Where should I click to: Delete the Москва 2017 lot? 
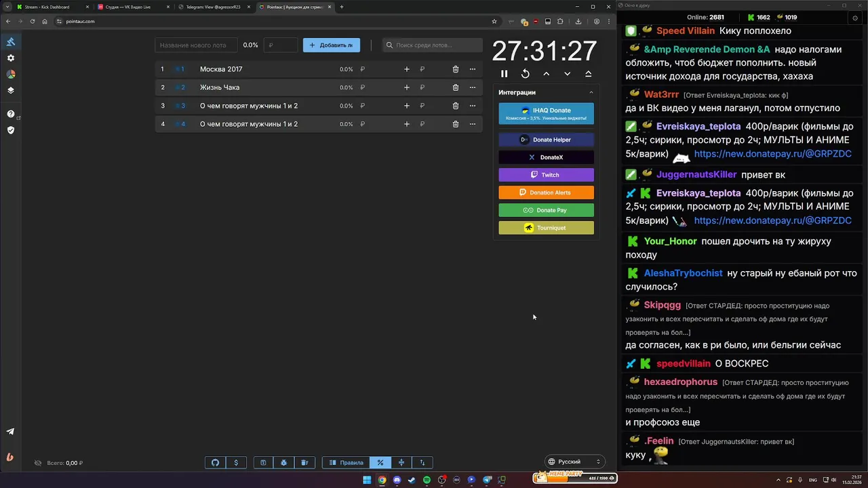point(456,69)
